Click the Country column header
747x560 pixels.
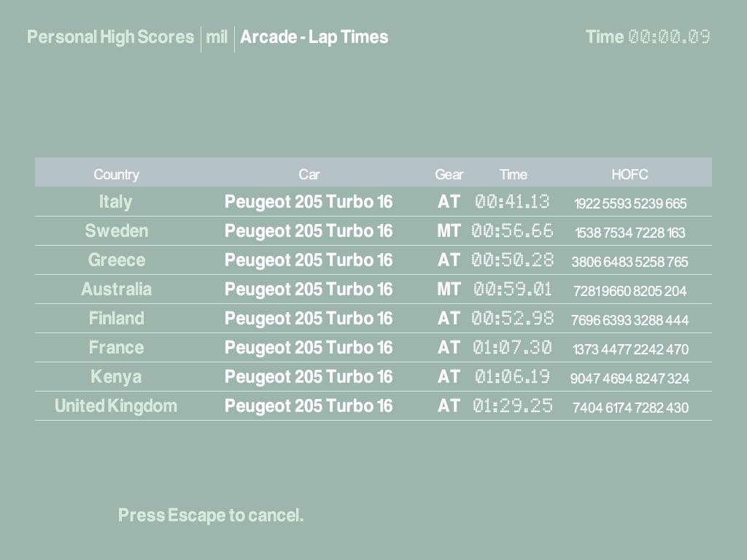tap(116, 174)
